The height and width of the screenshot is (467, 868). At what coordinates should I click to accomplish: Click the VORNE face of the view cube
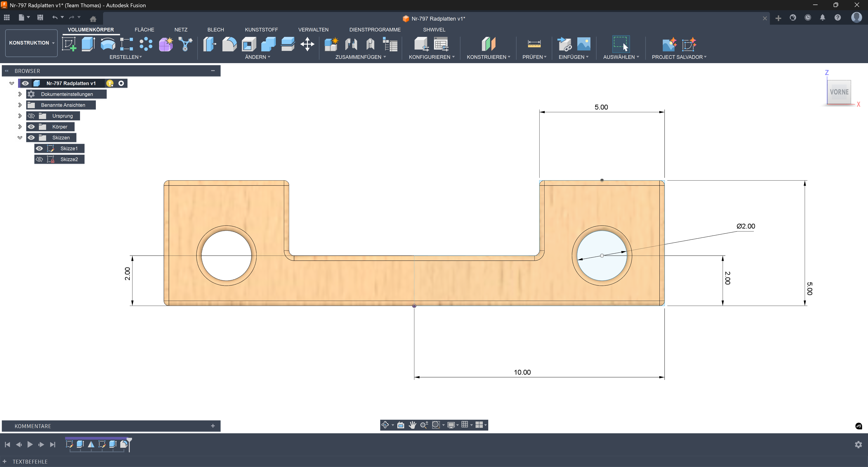tap(839, 92)
